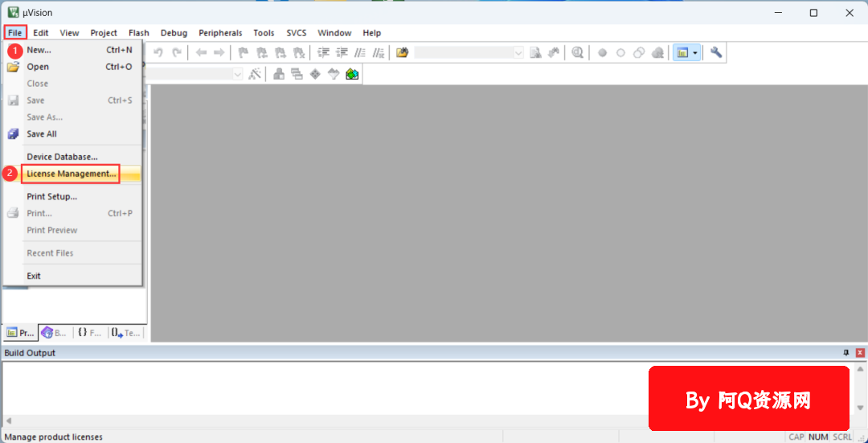Screen dimensions: 868x443
Task: Click the Uncomment selection icon
Action: [378, 52]
